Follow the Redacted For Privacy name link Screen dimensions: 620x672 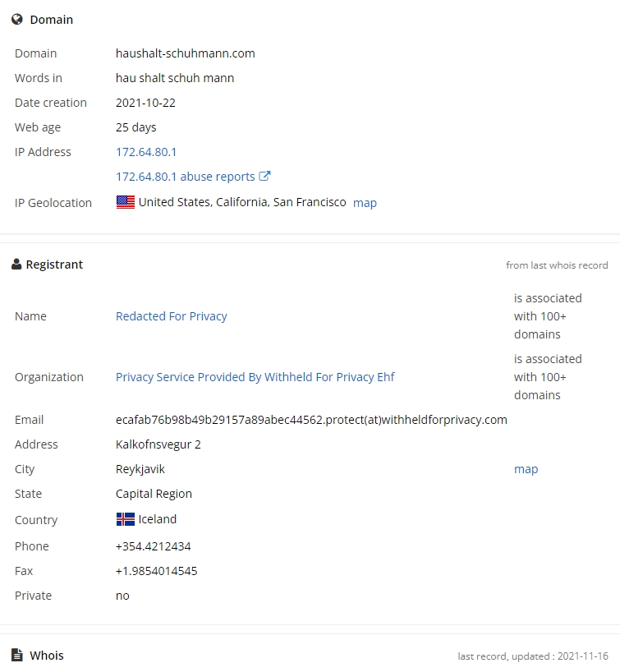pos(172,316)
